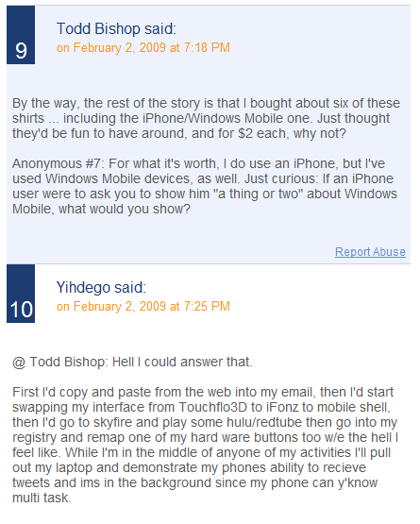Click the phrase 'multi task' at the end
The height and width of the screenshot is (524, 420).
(42, 498)
